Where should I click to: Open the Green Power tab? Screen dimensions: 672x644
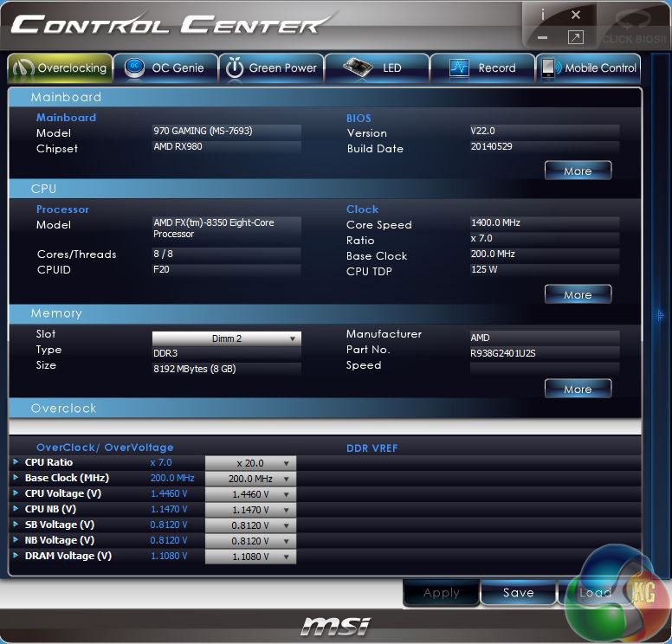click(271, 68)
